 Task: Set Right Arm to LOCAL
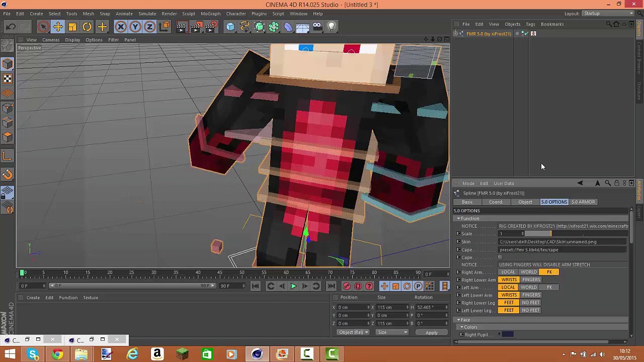(508, 272)
